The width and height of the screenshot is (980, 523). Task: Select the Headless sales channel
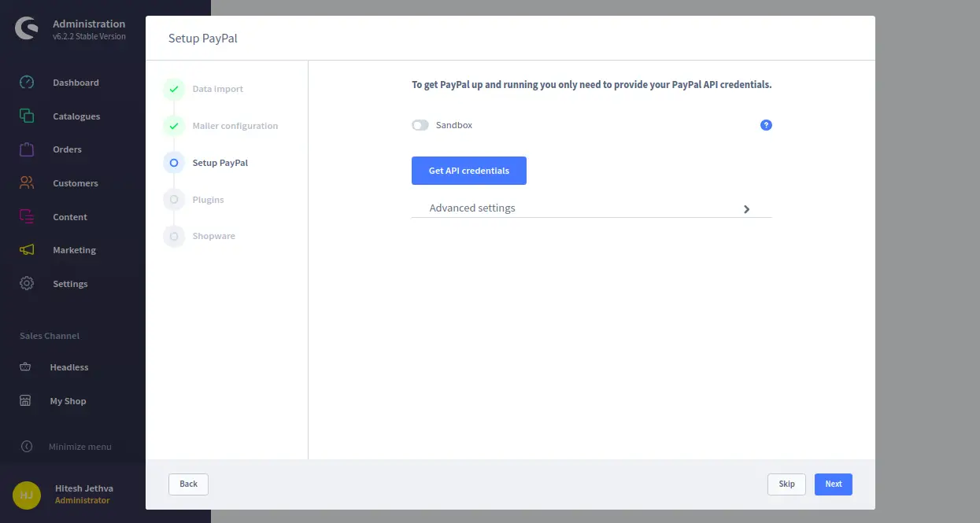pyautogui.click(x=69, y=367)
